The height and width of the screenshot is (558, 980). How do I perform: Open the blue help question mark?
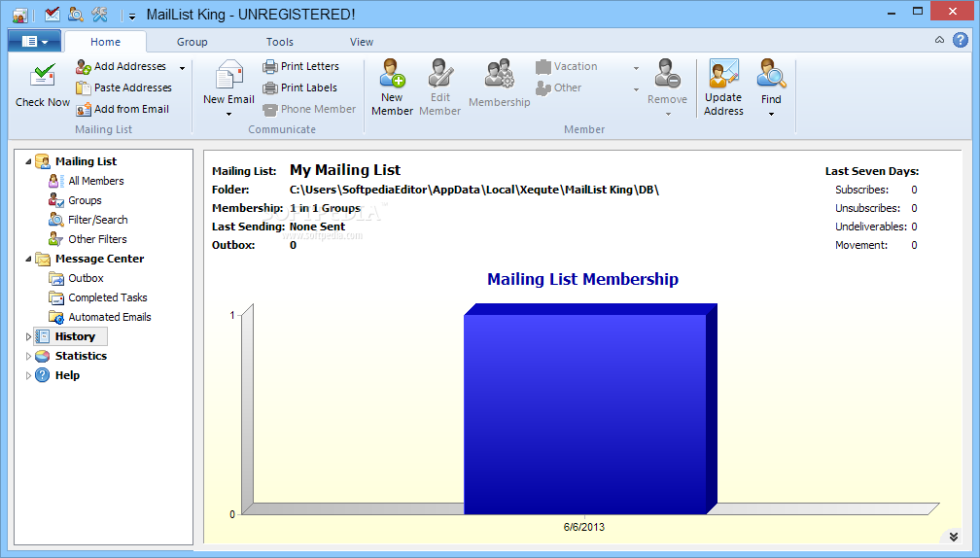pos(960,40)
